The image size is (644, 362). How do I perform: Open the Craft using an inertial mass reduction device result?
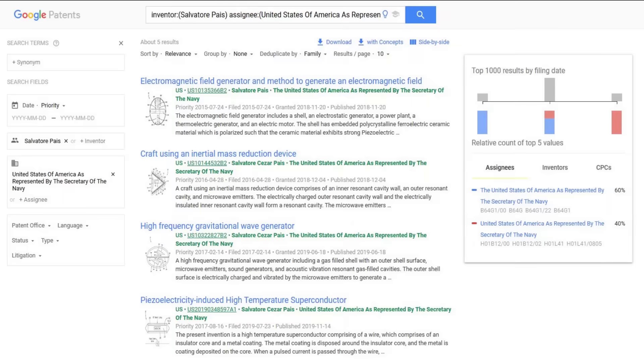pyautogui.click(x=218, y=154)
